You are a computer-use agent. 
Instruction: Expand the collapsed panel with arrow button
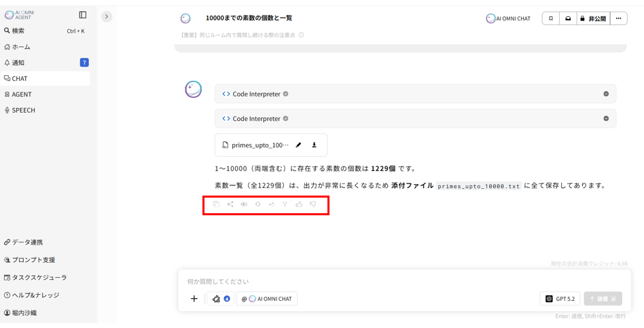(x=107, y=16)
